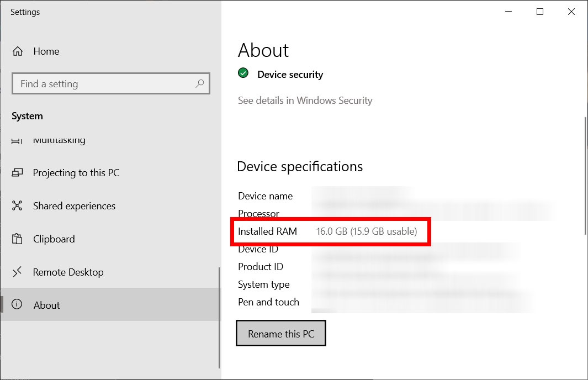Open the Multitasking settings page
The image size is (588, 380).
[x=59, y=140]
